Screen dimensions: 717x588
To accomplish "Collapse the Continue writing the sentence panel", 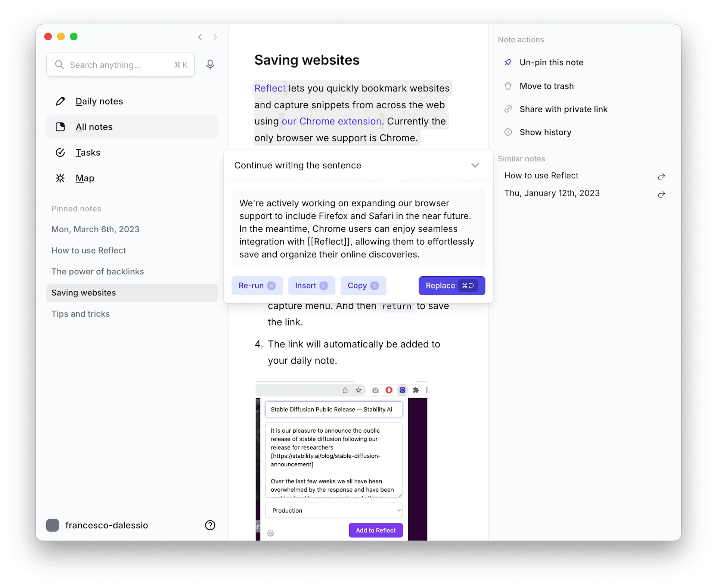I will 475,165.
